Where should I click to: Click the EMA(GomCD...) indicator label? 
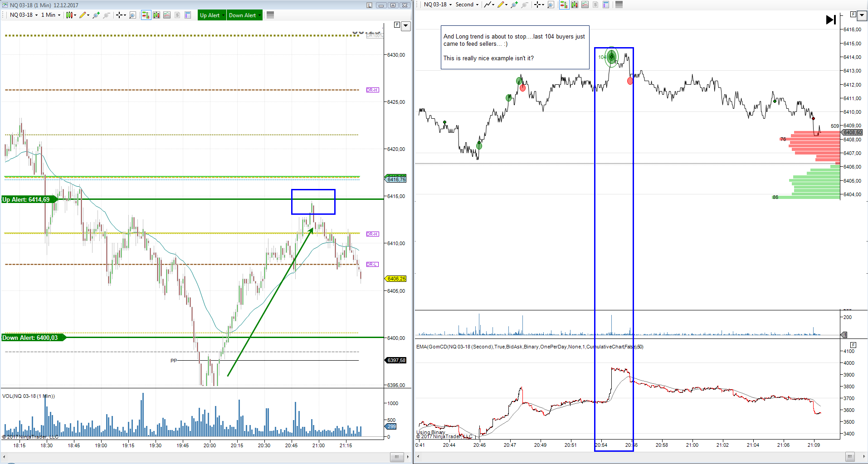pos(530,347)
